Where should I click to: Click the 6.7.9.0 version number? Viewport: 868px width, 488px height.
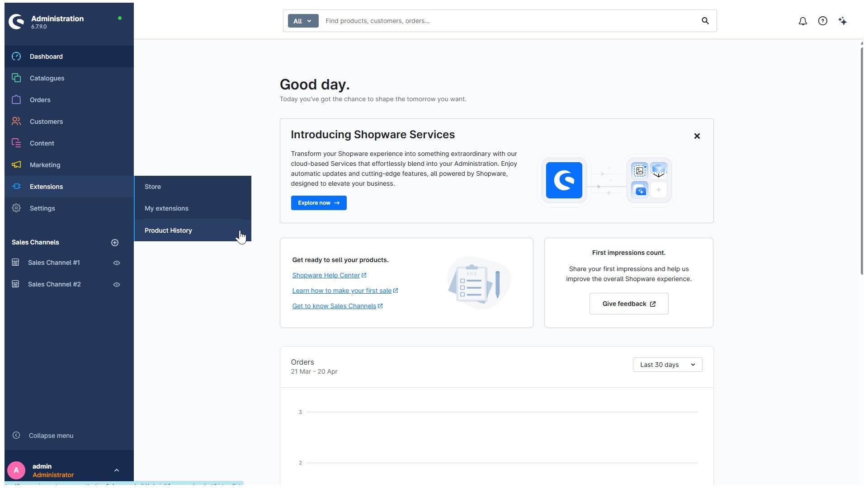39,27
